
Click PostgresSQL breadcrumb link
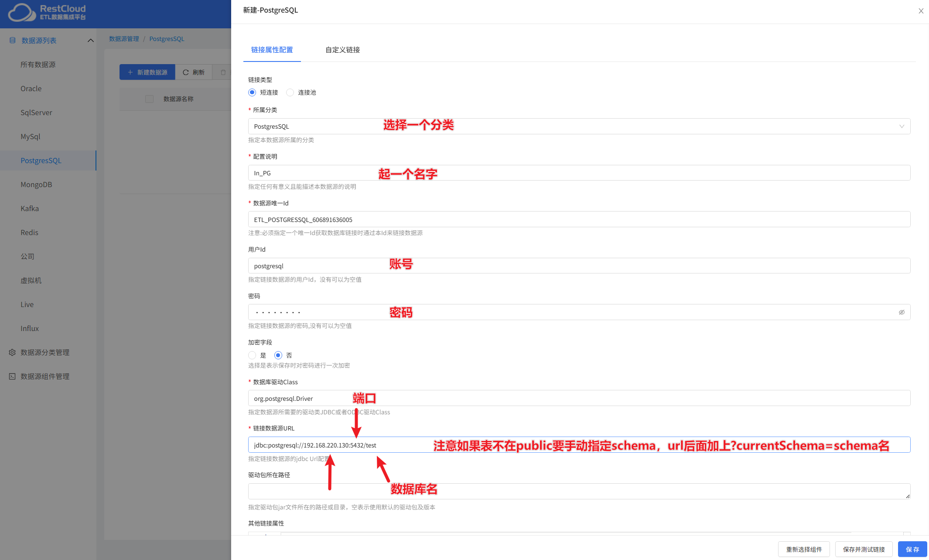(167, 39)
